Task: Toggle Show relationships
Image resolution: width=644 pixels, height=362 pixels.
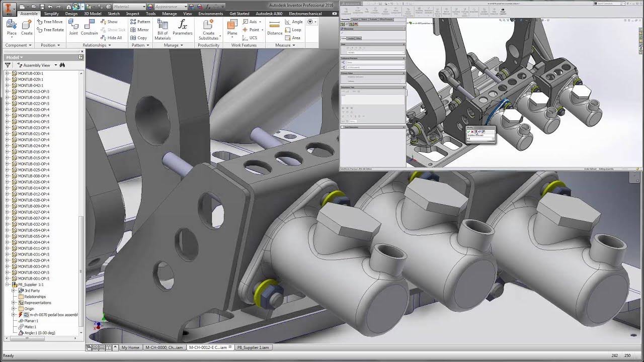Action: point(109,22)
